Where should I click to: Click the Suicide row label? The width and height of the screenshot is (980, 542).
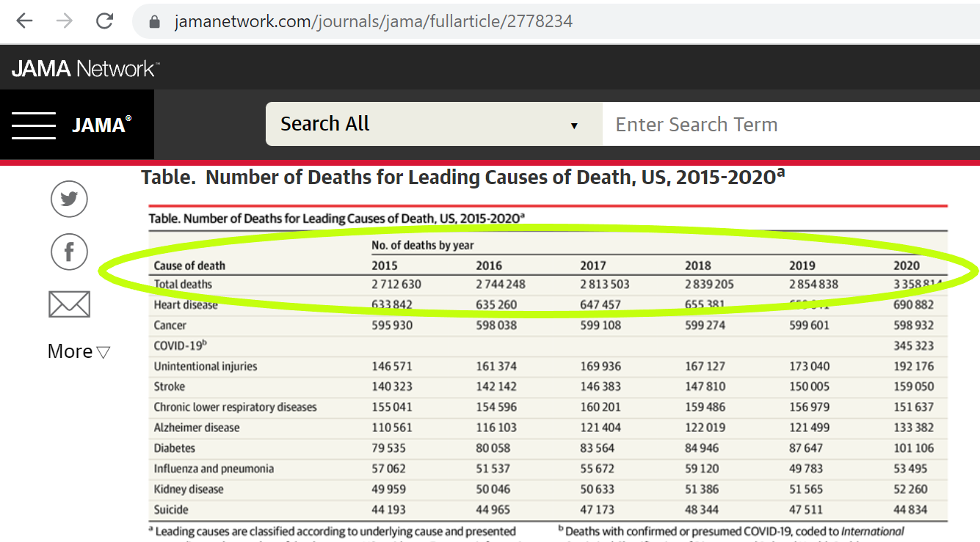click(171, 510)
